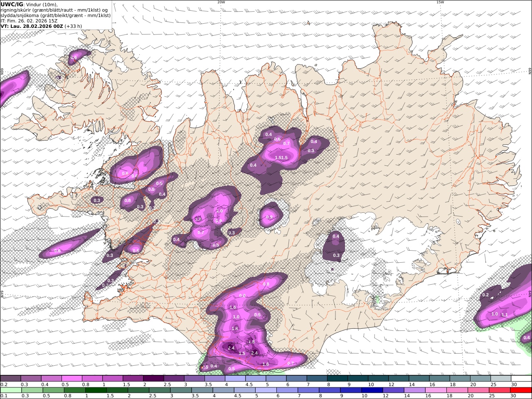
Task: Pick the bright pink 0.5 swatch, upper scale
Action: click(x=71, y=378)
